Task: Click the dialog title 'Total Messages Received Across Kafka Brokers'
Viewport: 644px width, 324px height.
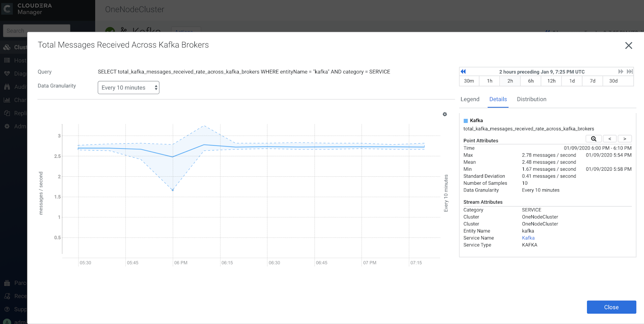Action: coord(123,45)
